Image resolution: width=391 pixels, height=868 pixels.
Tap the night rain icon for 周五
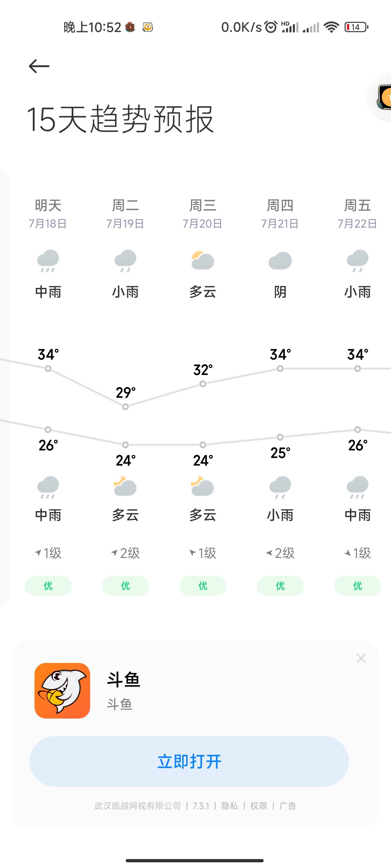click(x=358, y=487)
